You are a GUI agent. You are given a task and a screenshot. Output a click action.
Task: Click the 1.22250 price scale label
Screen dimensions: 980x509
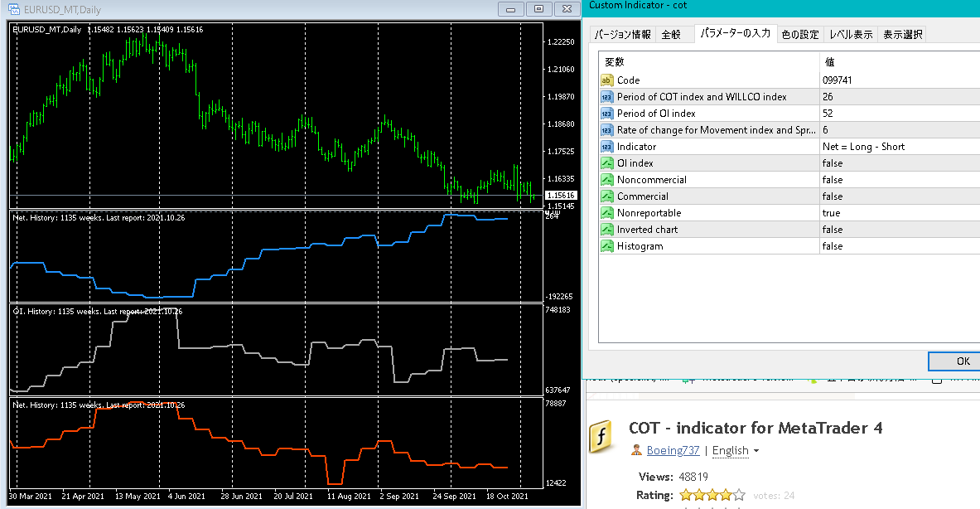561,42
